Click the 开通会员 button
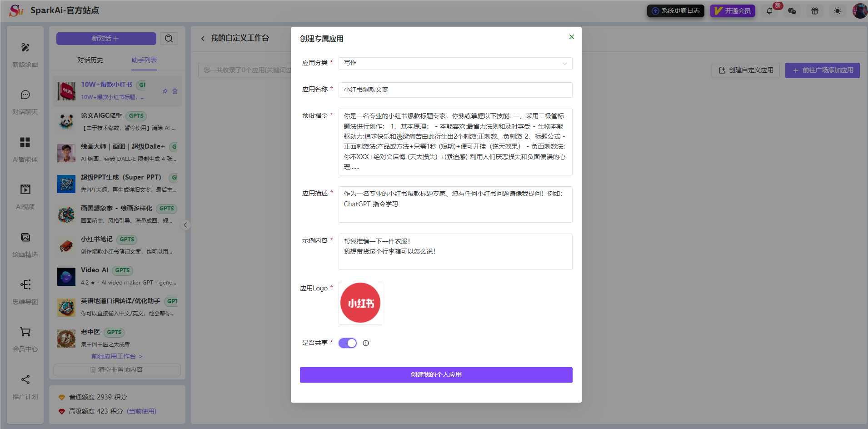Screen dimensions: 868x429 [733, 11]
